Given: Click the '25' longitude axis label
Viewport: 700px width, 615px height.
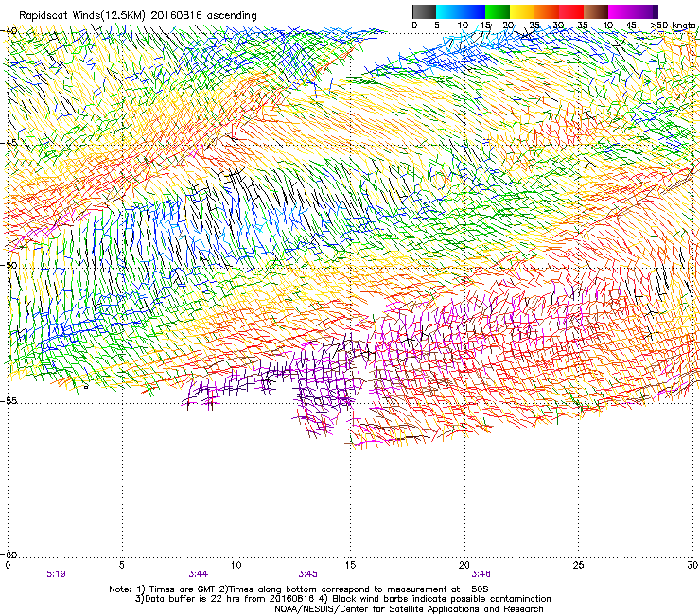Looking at the screenshot, I should (578, 566).
